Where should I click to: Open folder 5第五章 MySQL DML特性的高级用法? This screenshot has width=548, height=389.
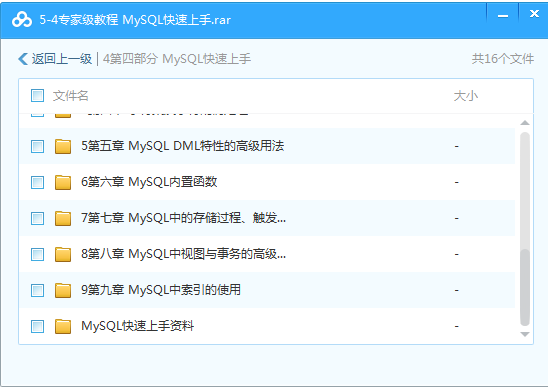pos(182,146)
